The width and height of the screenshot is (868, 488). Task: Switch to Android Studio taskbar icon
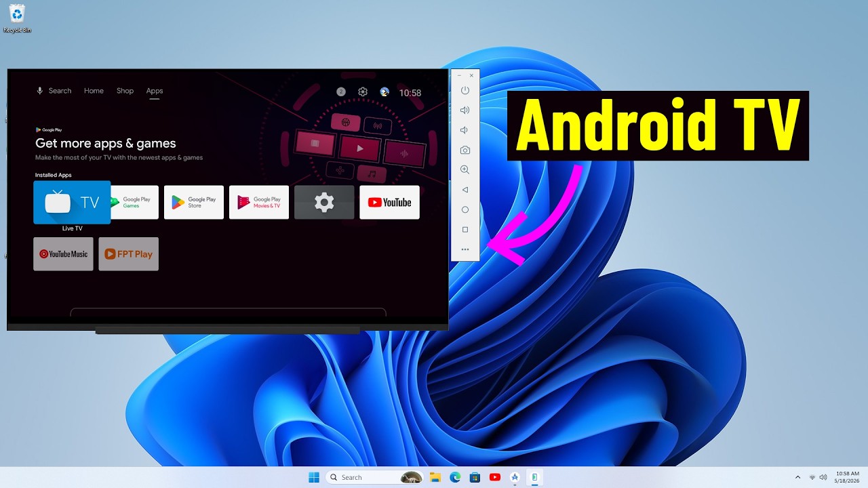coord(515,477)
